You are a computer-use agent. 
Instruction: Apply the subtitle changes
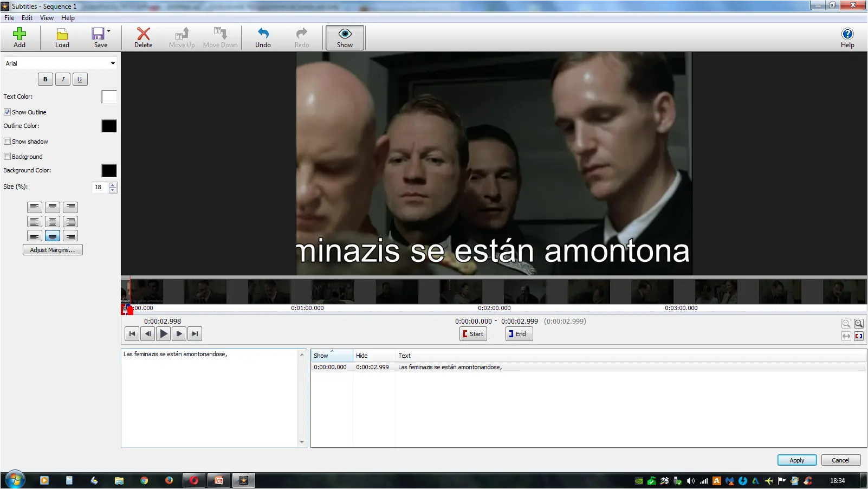tap(797, 460)
